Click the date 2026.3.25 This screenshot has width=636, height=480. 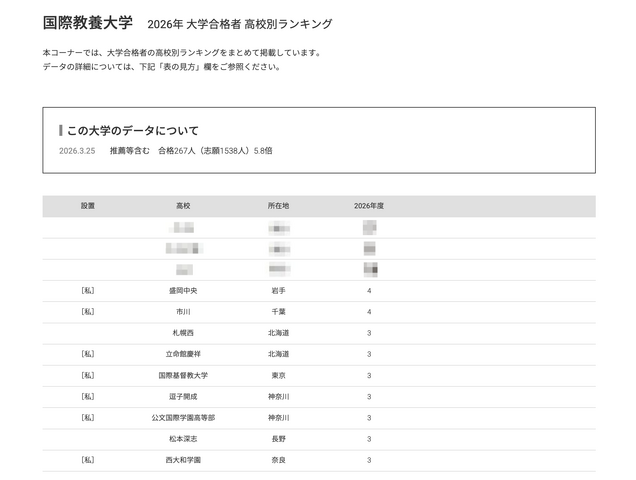click(x=77, y=151)
